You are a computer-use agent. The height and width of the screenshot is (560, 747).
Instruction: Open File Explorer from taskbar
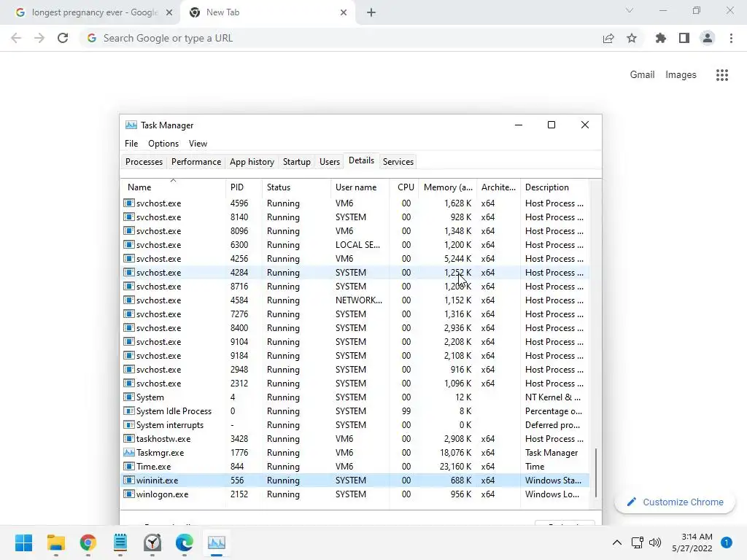(55, 542)
